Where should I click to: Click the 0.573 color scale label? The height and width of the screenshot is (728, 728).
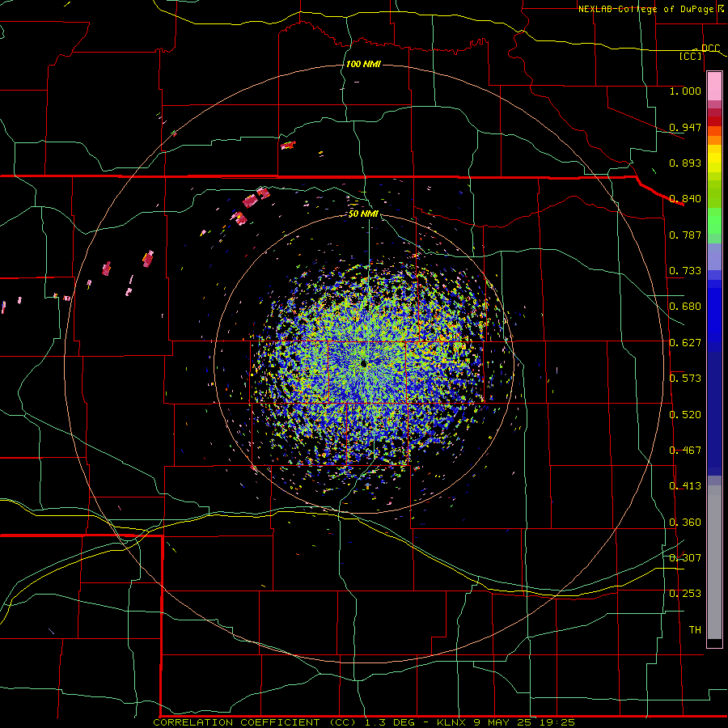pyautogui.click(x=685, y=379)
